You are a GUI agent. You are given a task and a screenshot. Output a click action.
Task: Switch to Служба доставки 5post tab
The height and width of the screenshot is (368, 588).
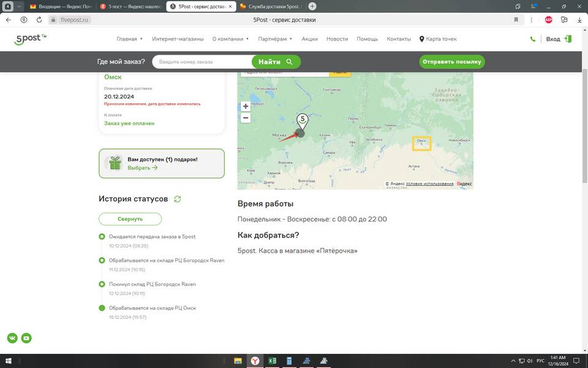pyautogui.click(x=271, y=6)
